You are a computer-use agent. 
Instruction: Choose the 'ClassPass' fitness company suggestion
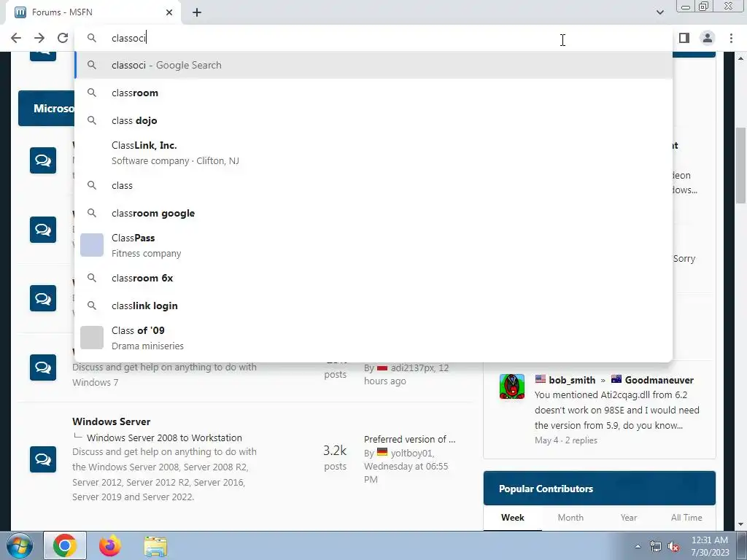pos(373,245)
